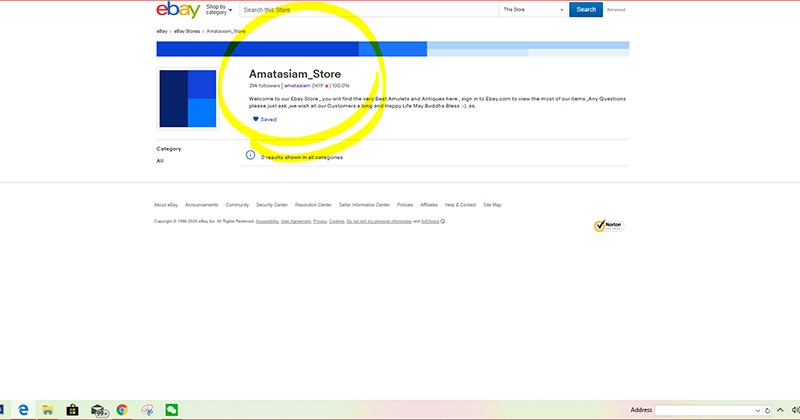Image resolution: width=800 pixels, height=420 pixels.
Task: Expand the taskbar Address bar dropdown
Action: point(757,410)
